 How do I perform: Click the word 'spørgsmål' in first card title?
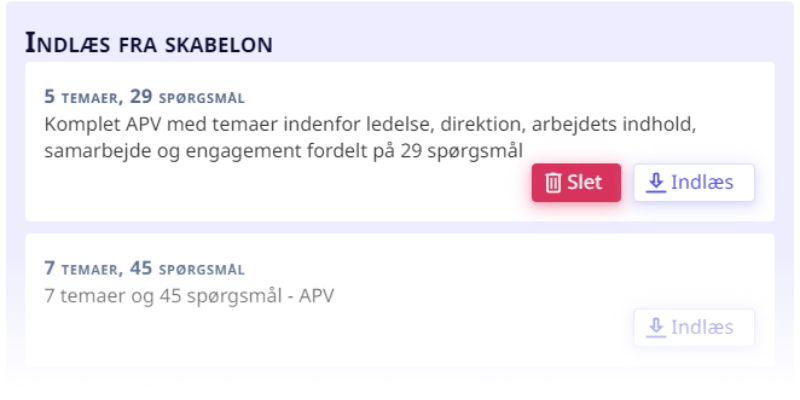point(202,98)
